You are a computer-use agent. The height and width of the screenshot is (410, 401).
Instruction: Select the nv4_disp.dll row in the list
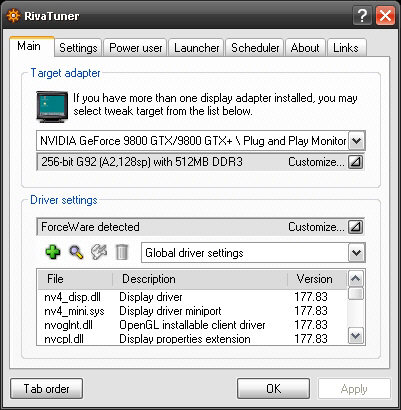pos(192,297)
